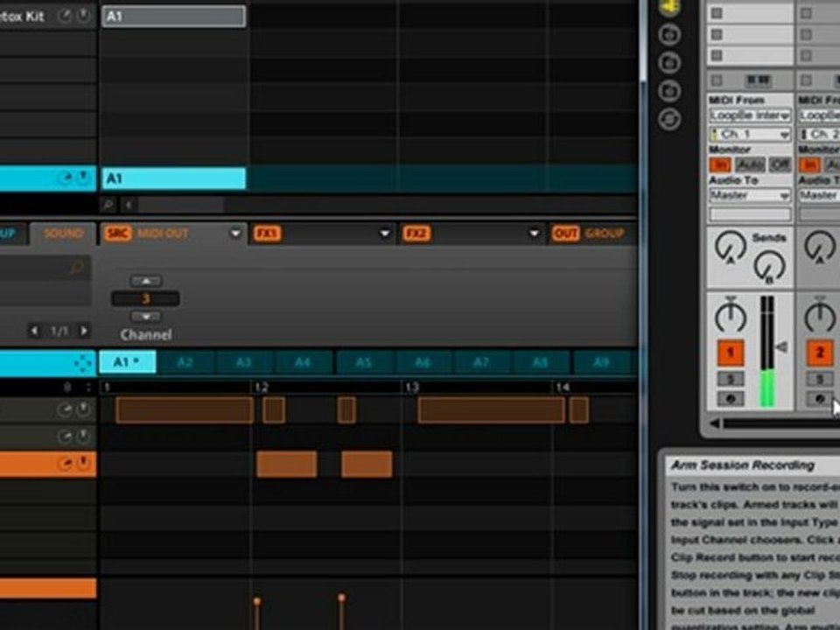840x630 pixels.
Task: Click the second circular folder icon in Live sidebar
Action: pos(669,63)
